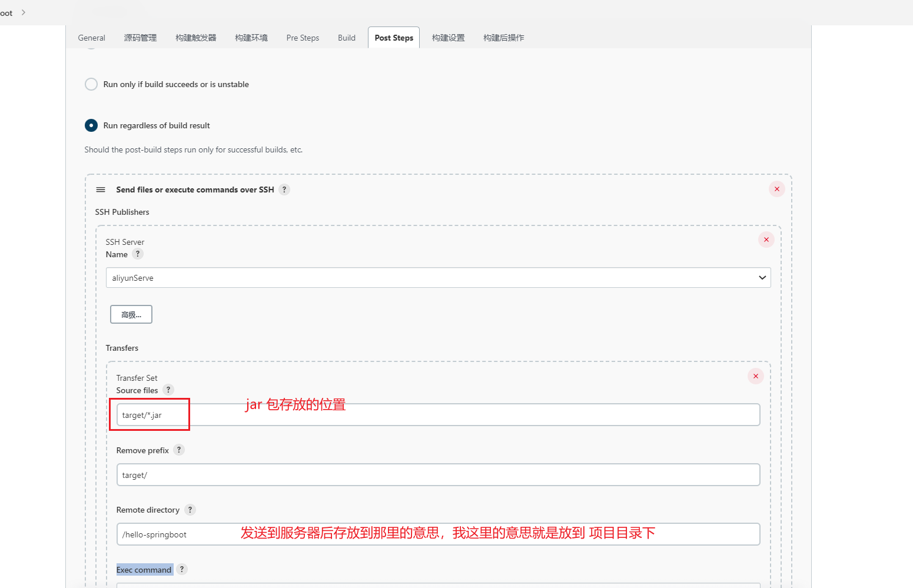This screenshot has width=913, height=588.
Task: Open help for Send files over SSH
Action: coord(284,190)
